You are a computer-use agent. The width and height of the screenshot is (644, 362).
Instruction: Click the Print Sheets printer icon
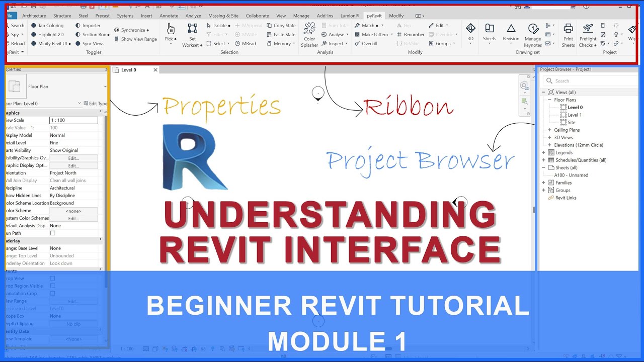click(x=568, y=28)
